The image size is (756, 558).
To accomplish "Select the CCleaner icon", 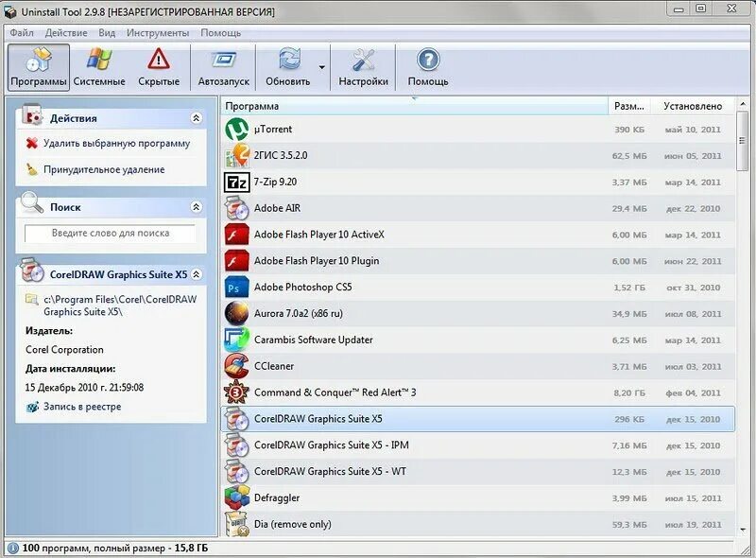I will (x=237, y=366).
